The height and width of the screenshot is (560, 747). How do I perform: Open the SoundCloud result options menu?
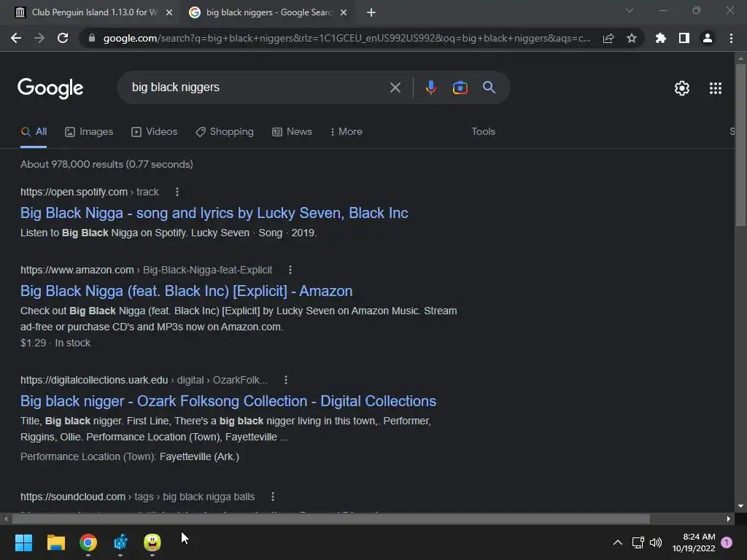point(273,497)
